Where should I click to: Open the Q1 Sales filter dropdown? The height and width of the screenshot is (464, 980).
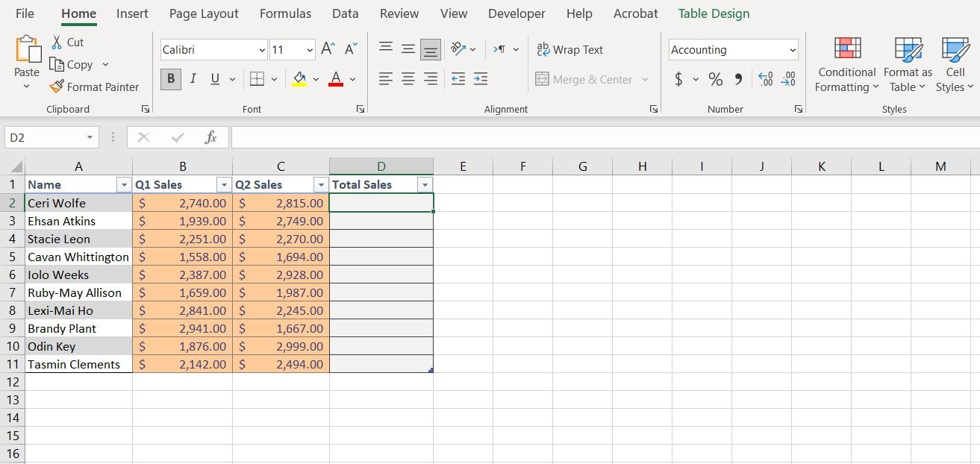[x=224, y=185]
